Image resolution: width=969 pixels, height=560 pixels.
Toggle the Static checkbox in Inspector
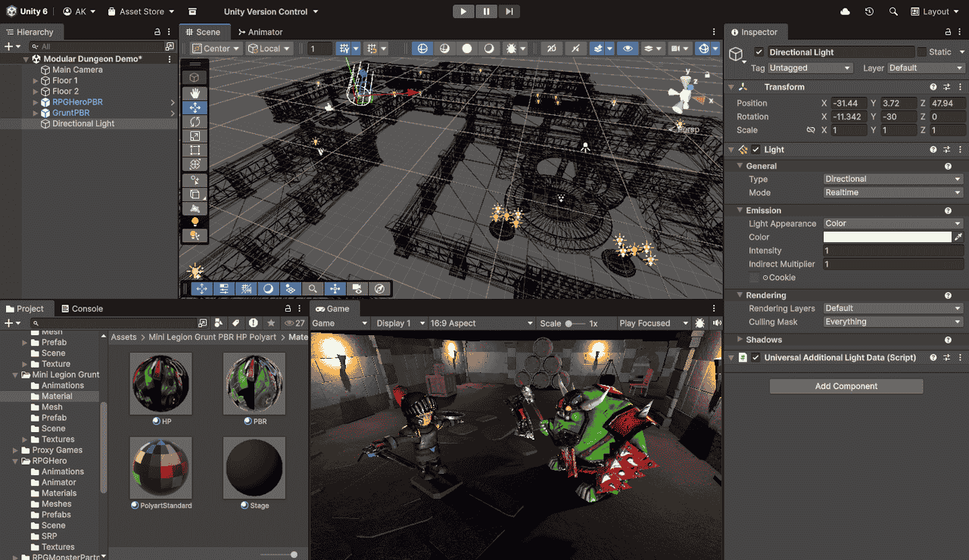[921, 52]
